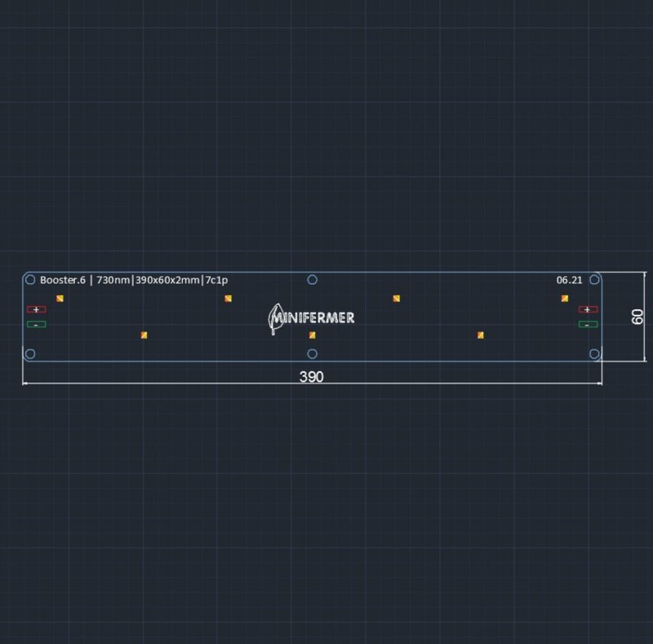Select the LED pad nearest right plus terminal
The image size is (653, 644).
pyautogui.click(x=565, y=298)
